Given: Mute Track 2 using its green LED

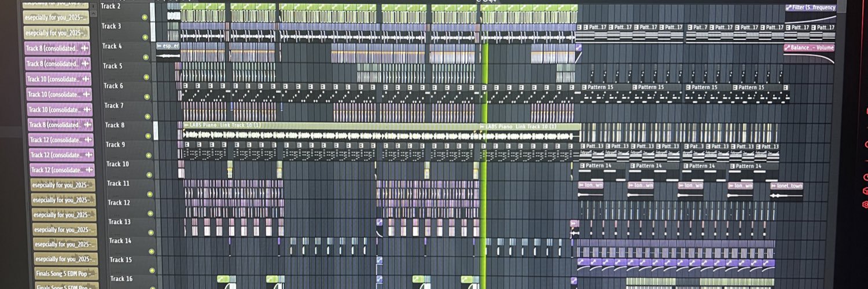Looking at the screenshot, I should tap(145, 17).
